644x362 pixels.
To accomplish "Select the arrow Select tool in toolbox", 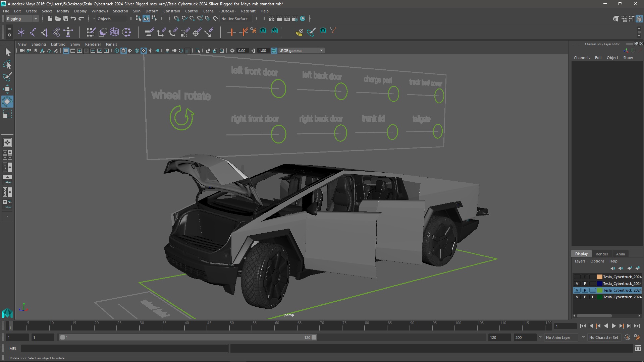I will click(7, 52).
